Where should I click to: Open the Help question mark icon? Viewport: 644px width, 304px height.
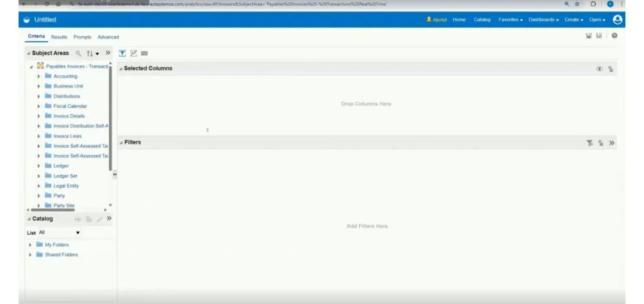click(x=614, y=36)
